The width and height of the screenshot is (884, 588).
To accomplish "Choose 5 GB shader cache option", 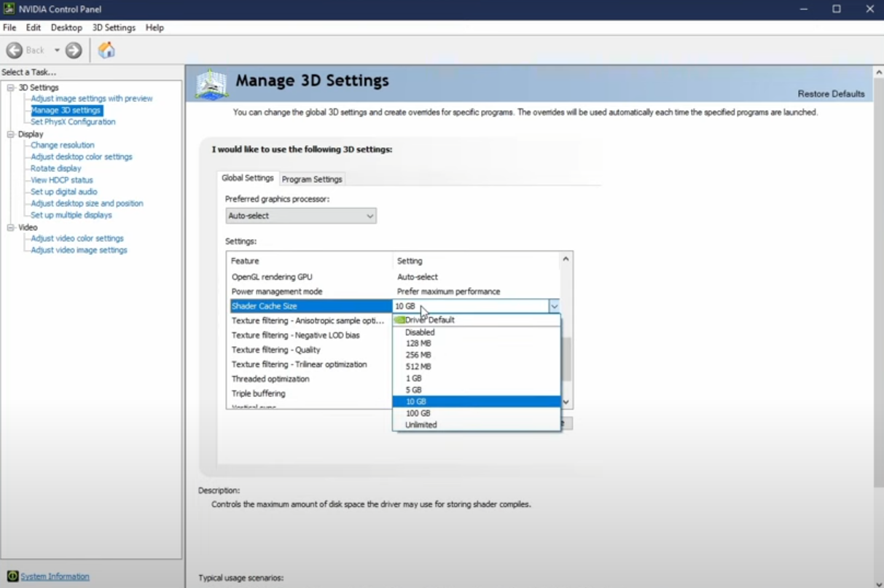I will (477, 390).
